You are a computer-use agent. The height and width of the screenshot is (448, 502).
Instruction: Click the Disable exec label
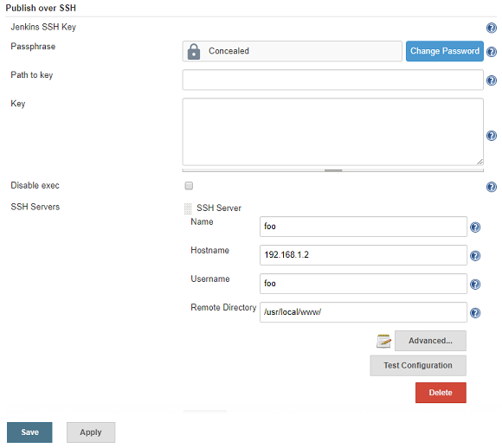(x=35, y=185)
